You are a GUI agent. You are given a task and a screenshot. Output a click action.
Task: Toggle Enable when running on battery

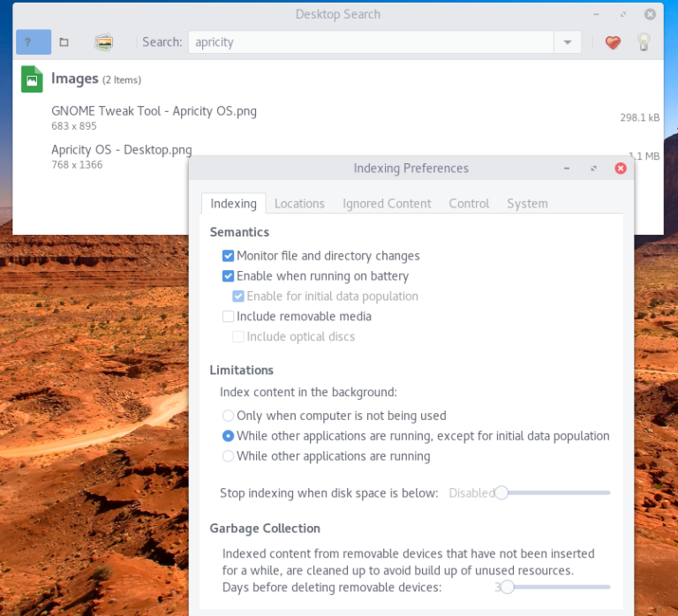click(x=229, y=276)
